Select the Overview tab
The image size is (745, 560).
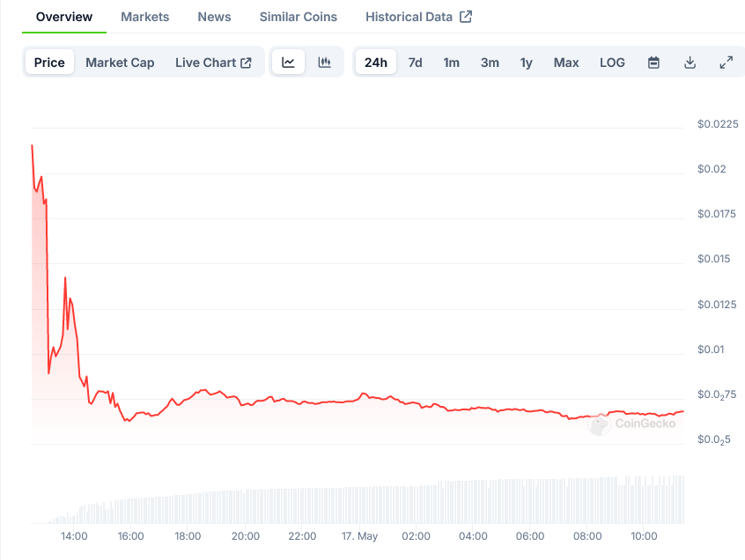pos(64,17)
